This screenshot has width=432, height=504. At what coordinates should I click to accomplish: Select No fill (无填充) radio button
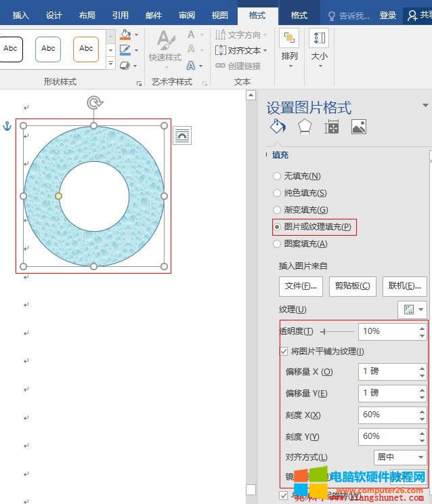pyautogui.click(x=276, y=176)
